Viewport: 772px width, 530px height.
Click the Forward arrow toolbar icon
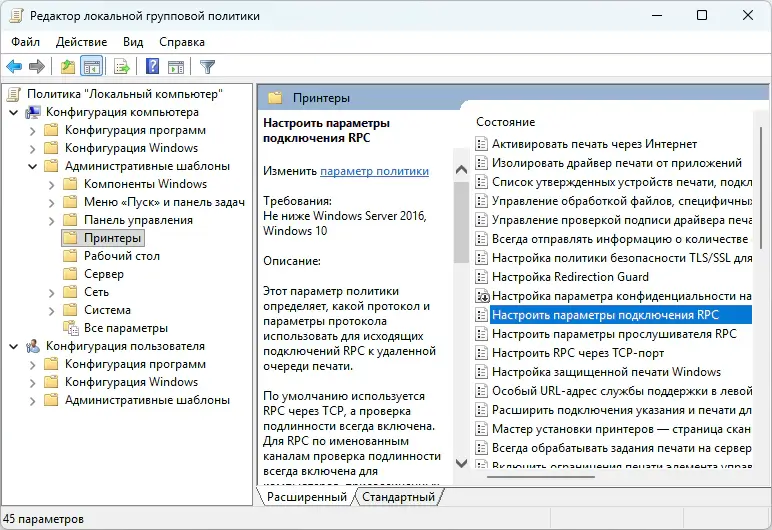click(x=37, y=66)
